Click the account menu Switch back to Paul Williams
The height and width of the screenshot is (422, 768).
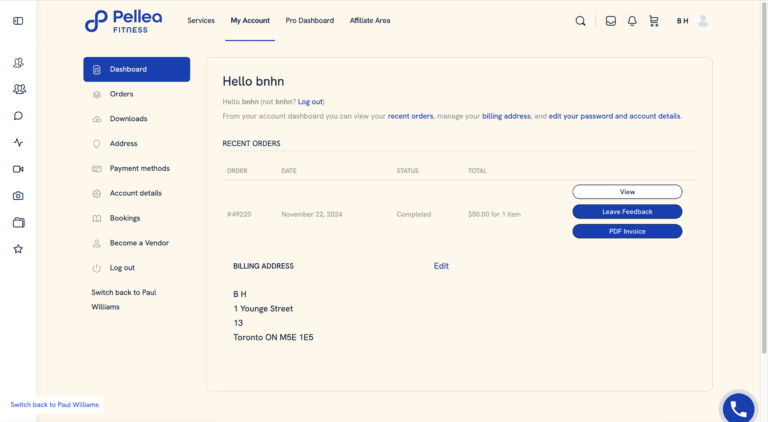[124, 300]
